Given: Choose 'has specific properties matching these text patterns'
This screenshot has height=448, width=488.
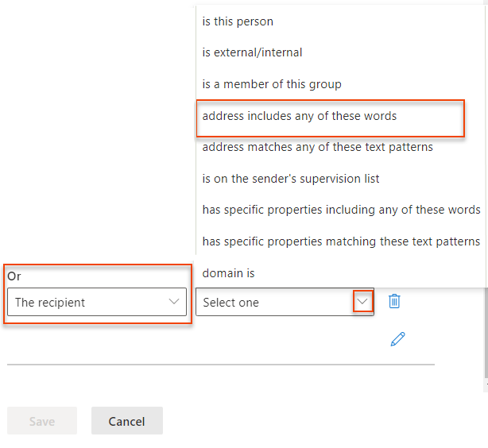Looking at the screenshot, I should coord(341,241).
